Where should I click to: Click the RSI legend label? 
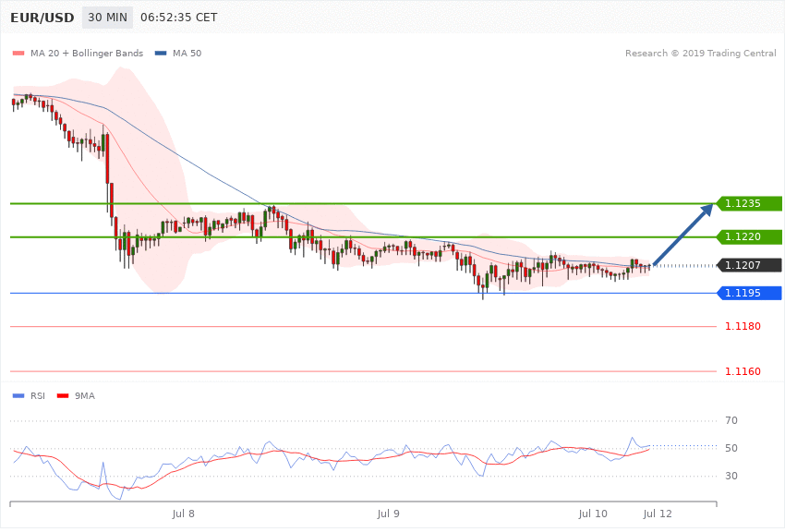coord(38,396)
